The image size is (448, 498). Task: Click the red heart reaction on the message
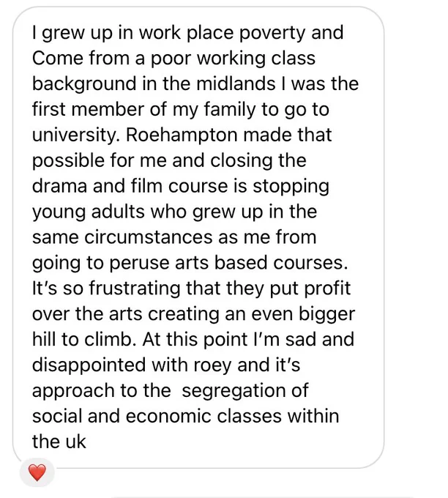[x=37, y=472]
